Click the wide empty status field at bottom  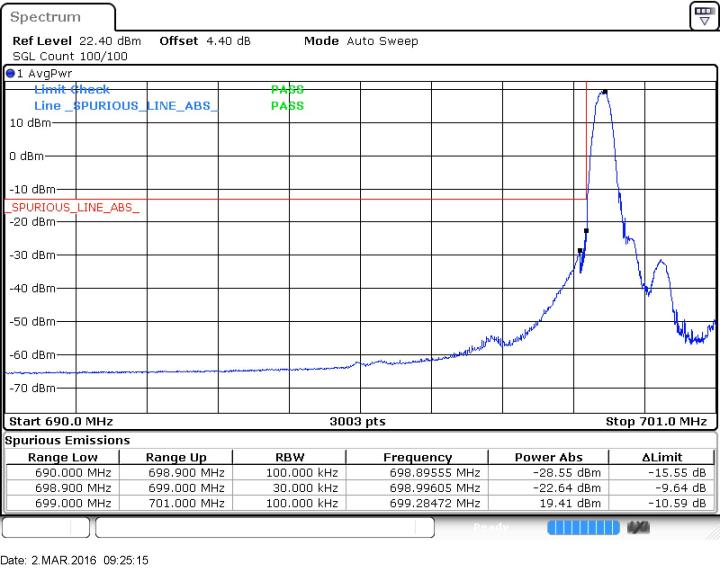[264, 527]
